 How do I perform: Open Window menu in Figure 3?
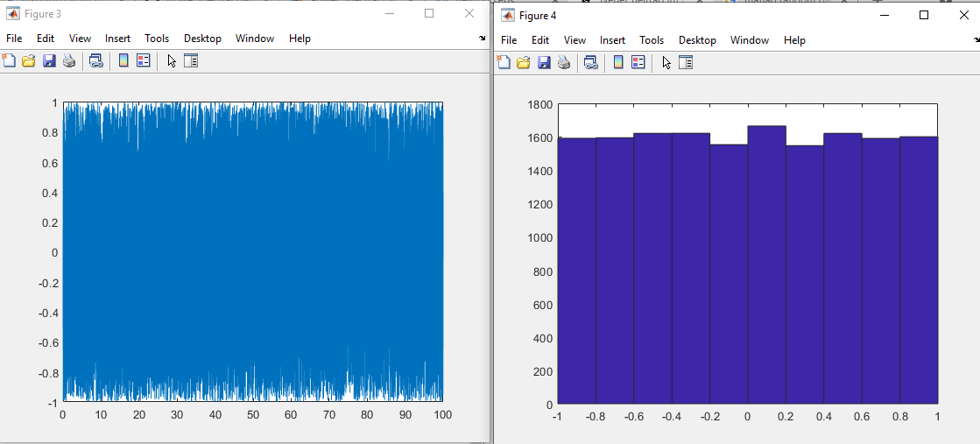click(x=254, y=39)
